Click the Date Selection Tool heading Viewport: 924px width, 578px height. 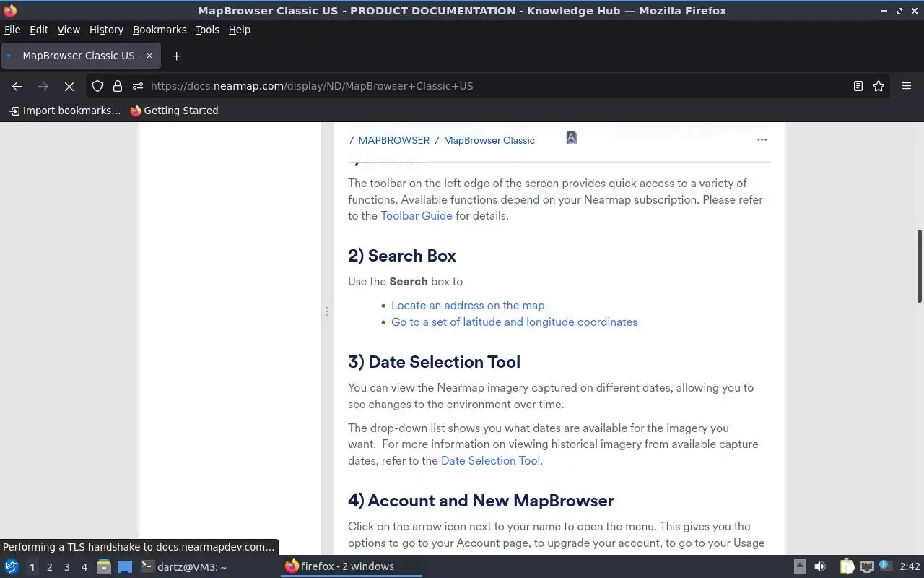coord(434,362)
